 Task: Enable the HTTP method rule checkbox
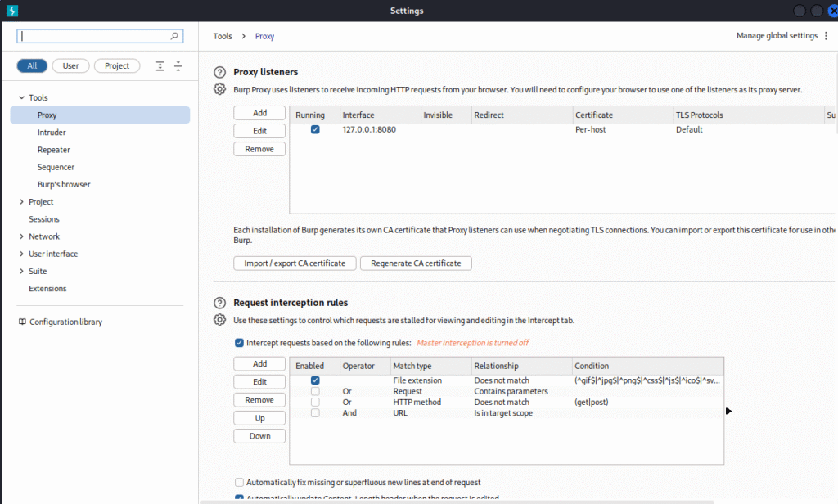[315, 402]
